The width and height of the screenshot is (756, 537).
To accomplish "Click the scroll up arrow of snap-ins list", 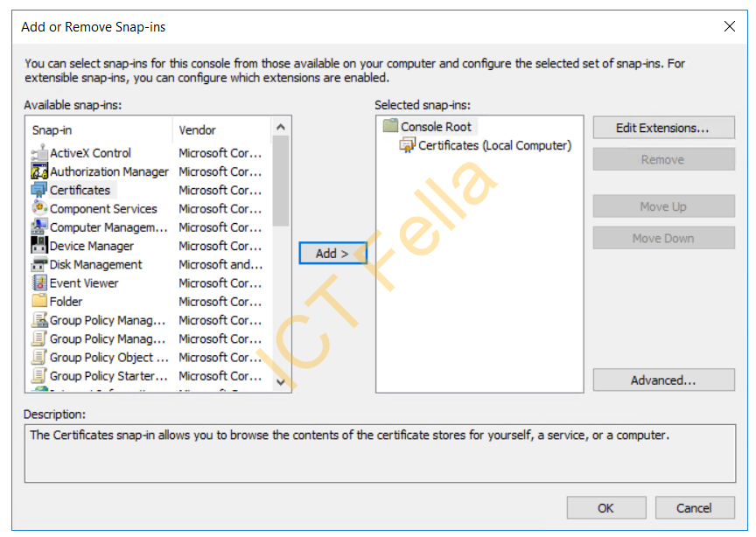I will 281,128.
